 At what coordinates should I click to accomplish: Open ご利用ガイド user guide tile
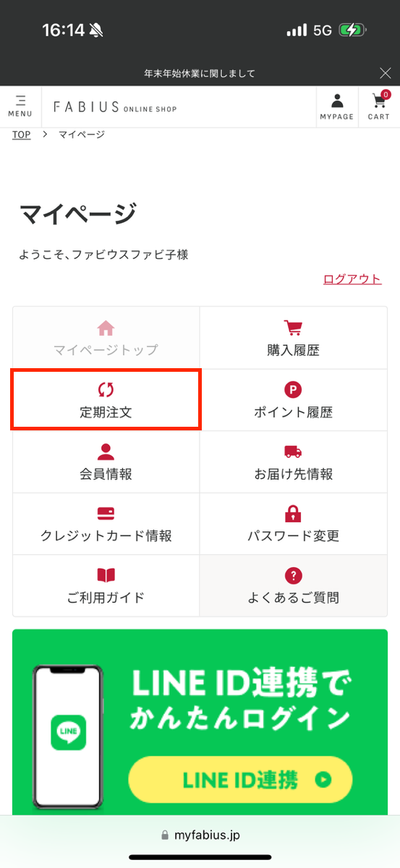(x=106, y=586)
